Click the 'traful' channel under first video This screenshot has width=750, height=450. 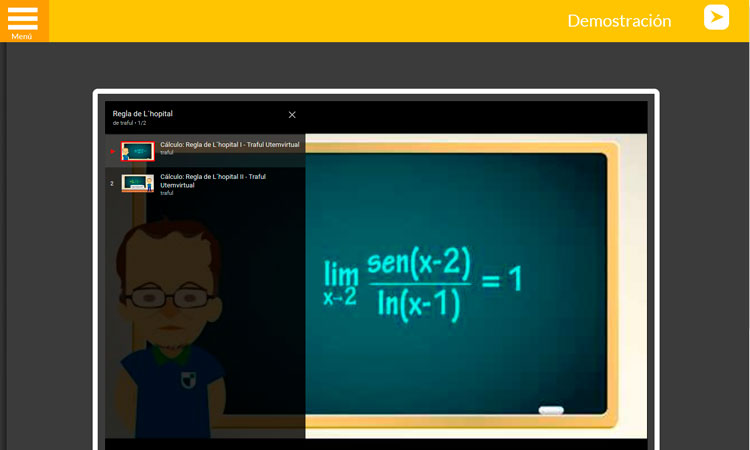(167, 153)
